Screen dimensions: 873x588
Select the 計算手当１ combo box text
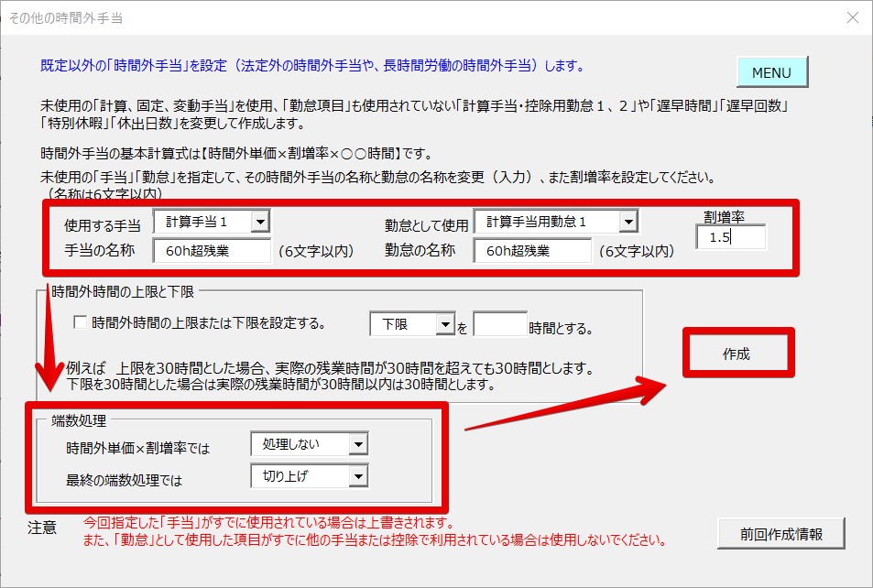coord(202,222)
